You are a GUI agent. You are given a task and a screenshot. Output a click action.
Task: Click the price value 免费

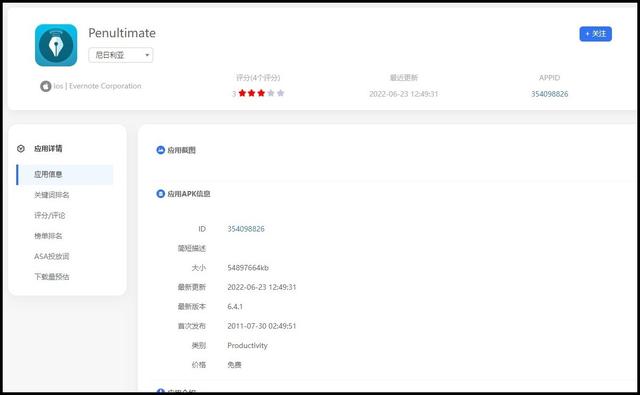pos(234,365)
